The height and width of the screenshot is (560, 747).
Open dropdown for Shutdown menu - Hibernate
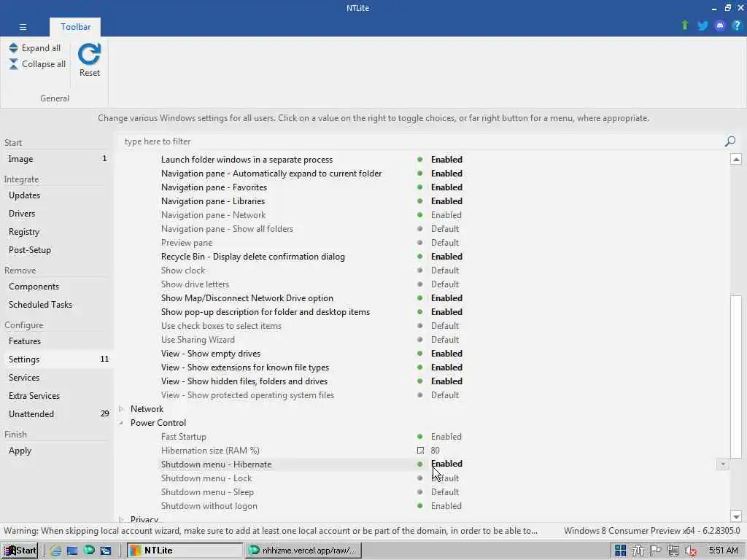click(723, 464)
